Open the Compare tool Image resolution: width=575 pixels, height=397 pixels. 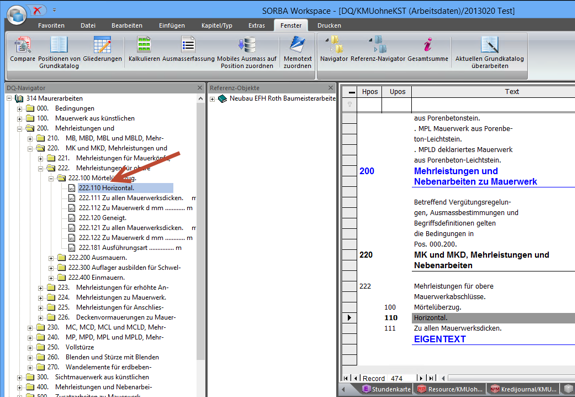(22, 49)
